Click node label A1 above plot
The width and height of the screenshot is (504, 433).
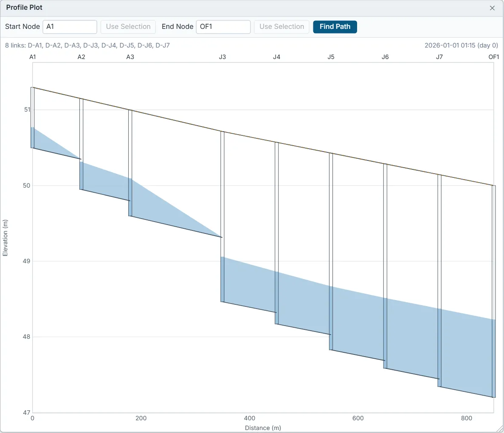[32, 57]
